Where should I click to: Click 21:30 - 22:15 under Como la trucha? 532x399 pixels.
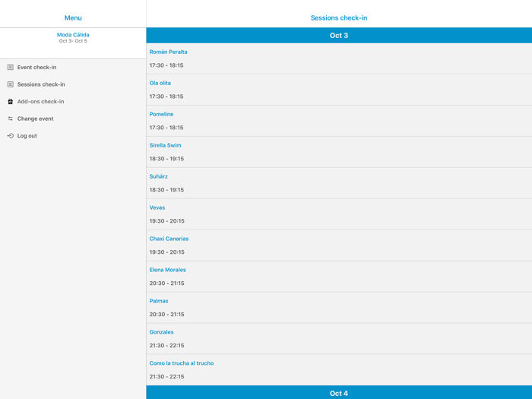coord(167,377)
